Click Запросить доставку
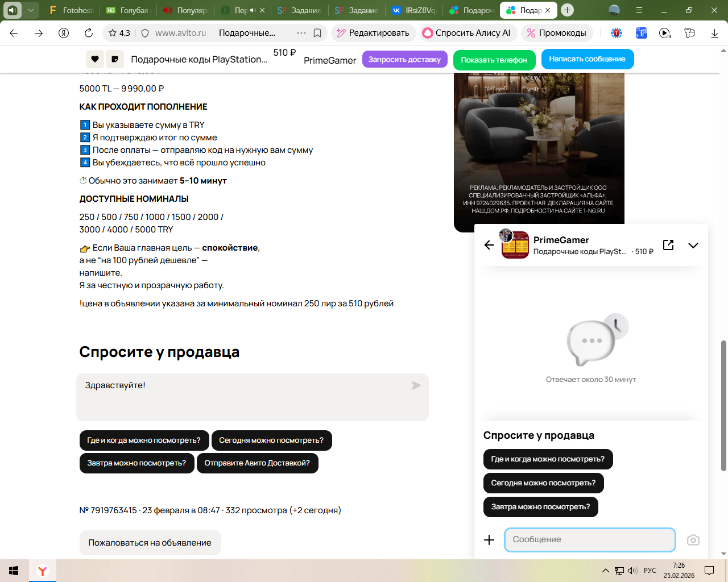 click(405, 59)
